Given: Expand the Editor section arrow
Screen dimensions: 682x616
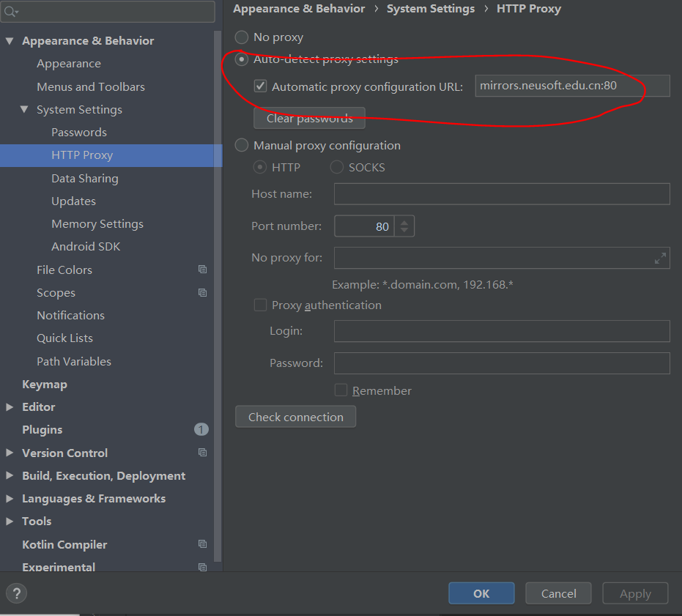Looking at the screenshot, I should click(x=9, y=407).
